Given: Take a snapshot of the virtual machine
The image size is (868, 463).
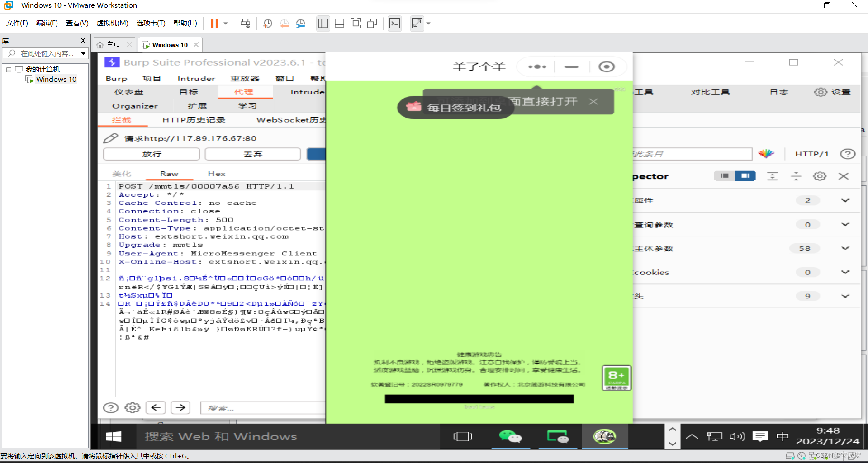Looking at the screenshot, I should (x=268, y=24).
